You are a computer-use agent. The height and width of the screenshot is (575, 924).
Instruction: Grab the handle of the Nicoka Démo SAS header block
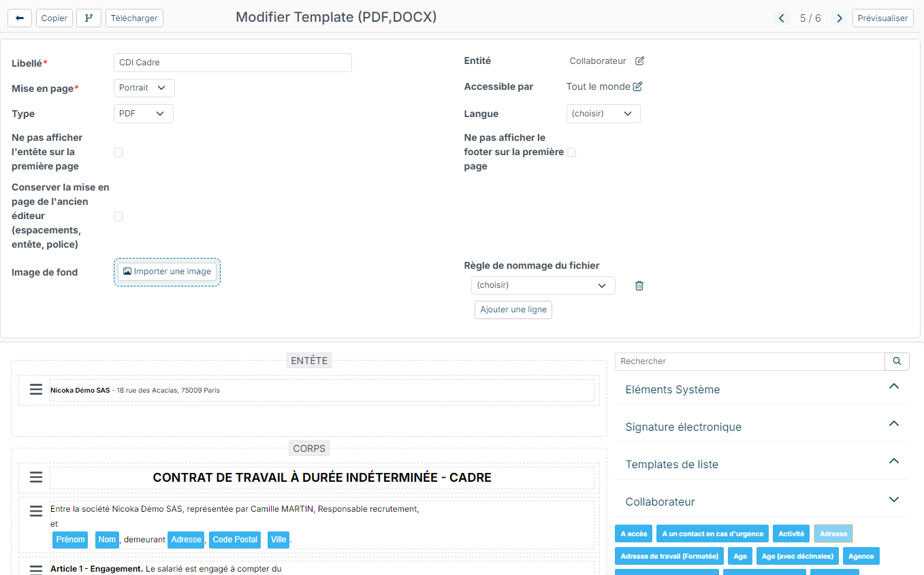36,390
